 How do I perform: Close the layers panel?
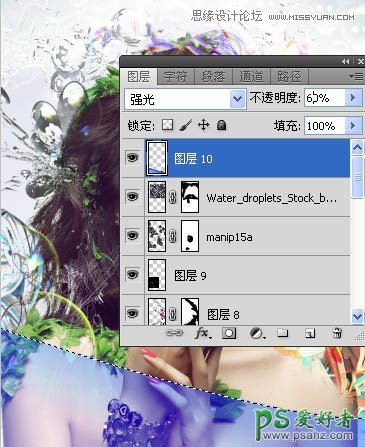pyautogui.click(x=361, y=62)
